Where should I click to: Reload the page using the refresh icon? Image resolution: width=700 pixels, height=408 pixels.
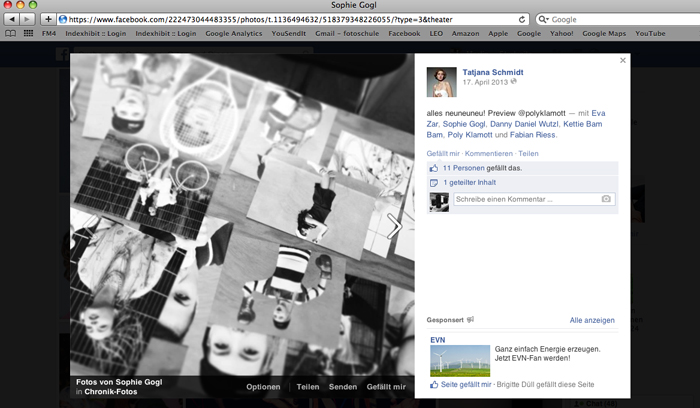(521, 19)
